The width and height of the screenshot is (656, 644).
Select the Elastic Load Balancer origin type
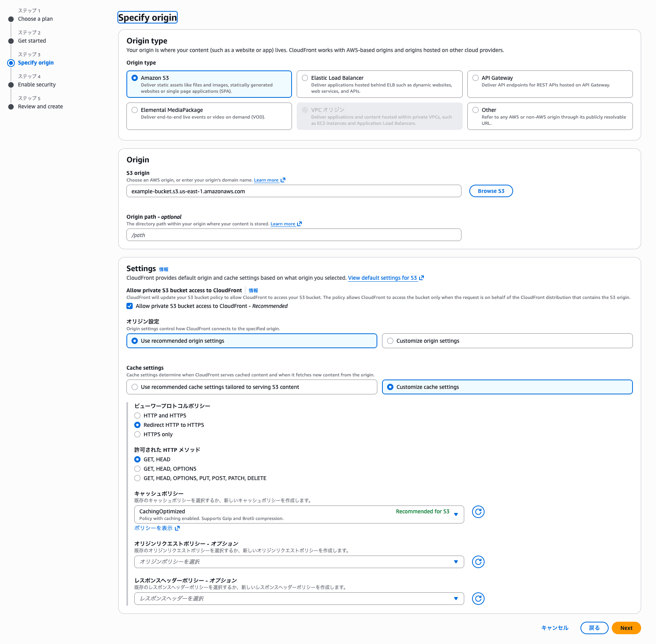[305, 78]
